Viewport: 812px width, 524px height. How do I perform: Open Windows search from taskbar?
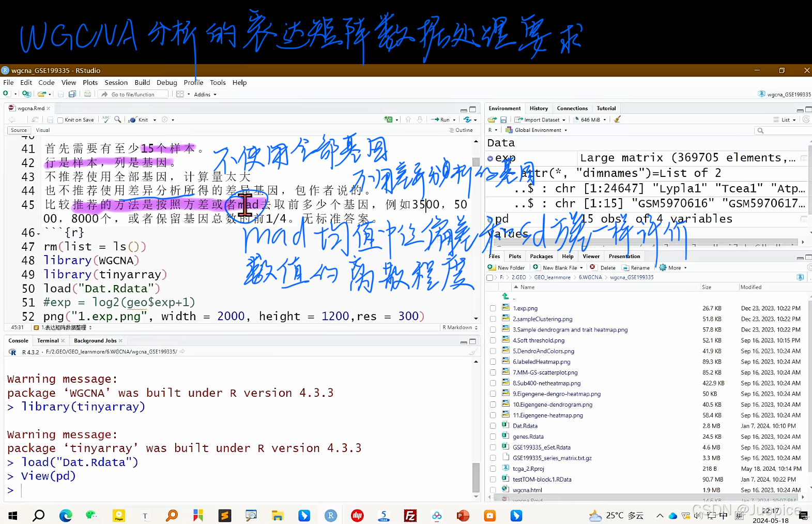click(39, 515)
